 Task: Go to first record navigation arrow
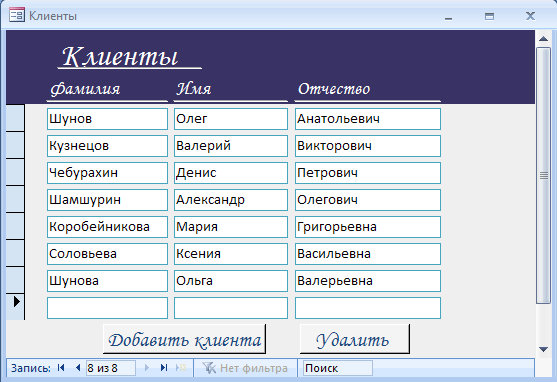point(61,368)
